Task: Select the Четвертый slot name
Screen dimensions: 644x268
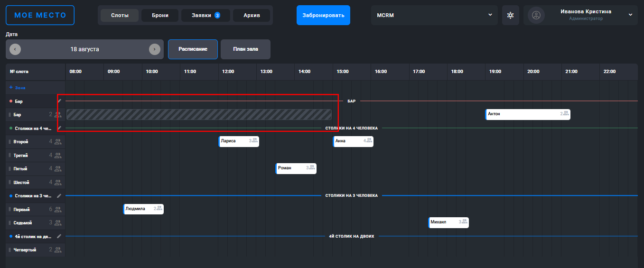Action: click(25, 250)
